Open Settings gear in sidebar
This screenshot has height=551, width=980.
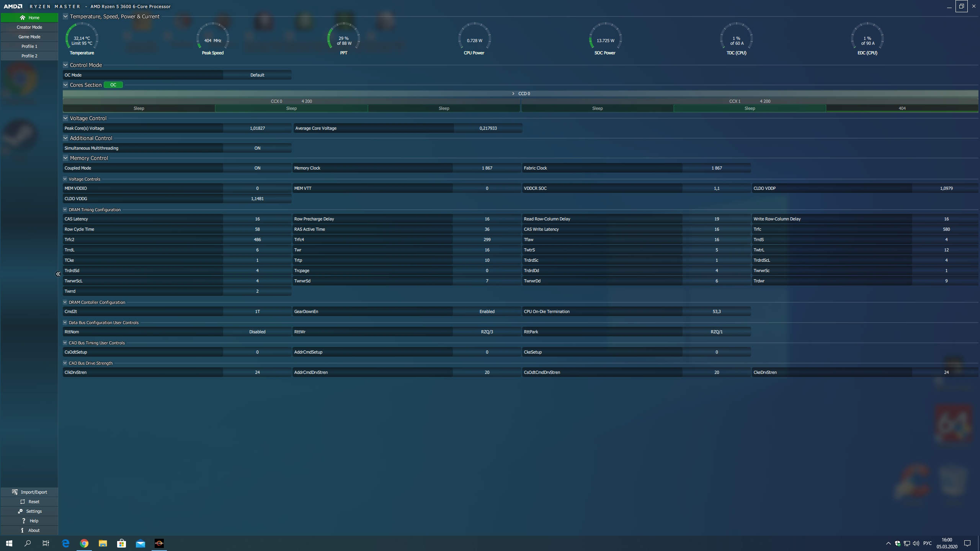coord(21,511)
